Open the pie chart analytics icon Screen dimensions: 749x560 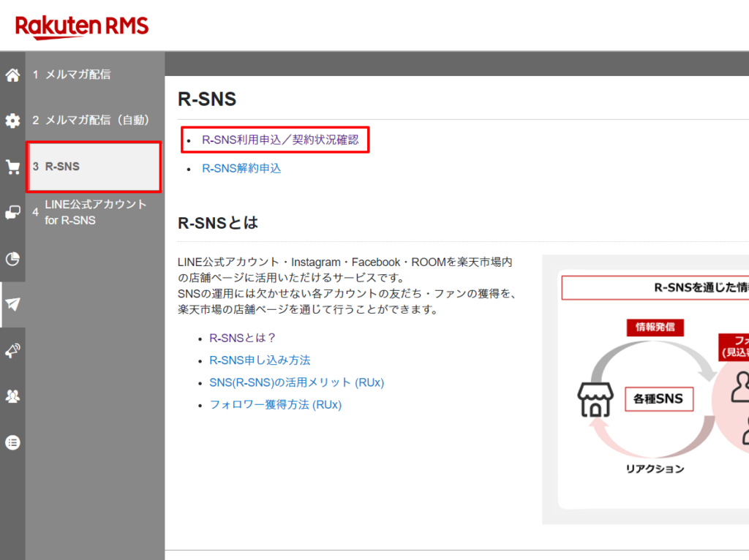click(x=13, y=259)
